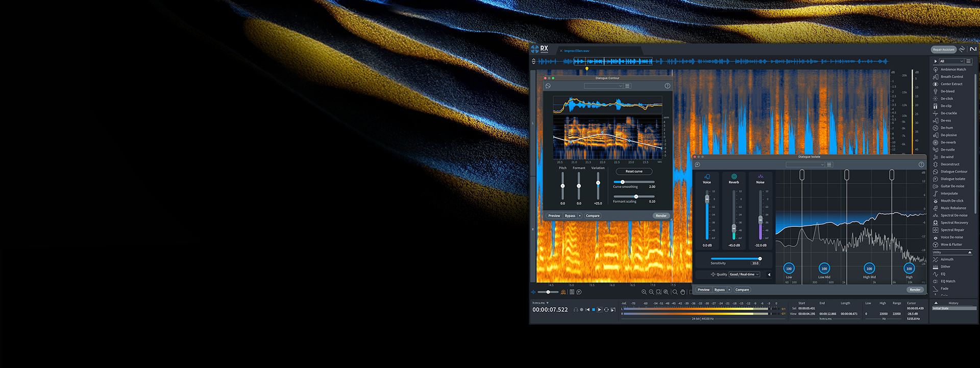This screenshot has height=368, width=980.
Task: Click the Sensitivity slider in Dialogue Isolate
Action: (x=736, y=259)
